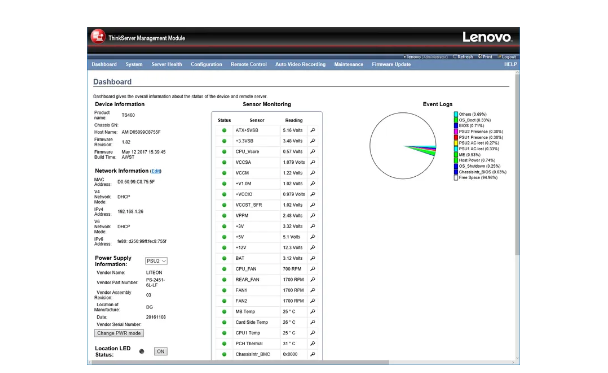Click the Print link in the header
This screenshot has height=373, width=608.
point(485,57)
